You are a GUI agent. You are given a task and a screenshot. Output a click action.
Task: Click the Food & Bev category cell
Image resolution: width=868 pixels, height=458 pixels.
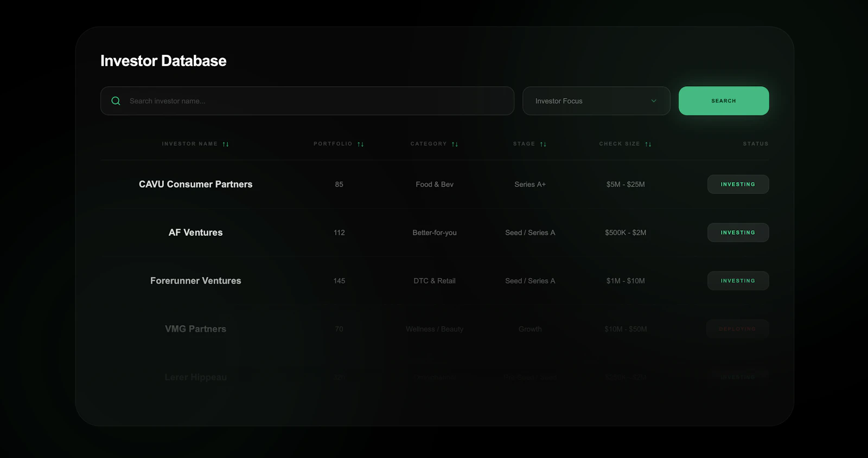coord(435,184)
